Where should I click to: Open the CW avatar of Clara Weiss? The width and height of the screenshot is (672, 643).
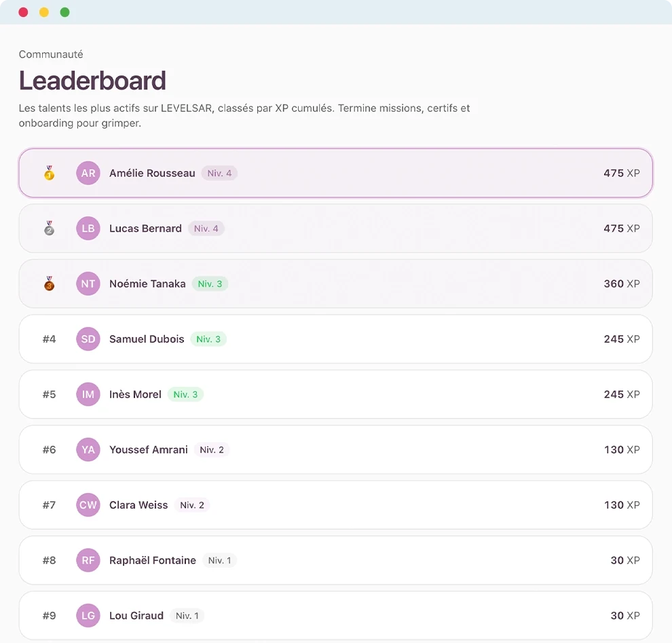(x=88, y=505)
